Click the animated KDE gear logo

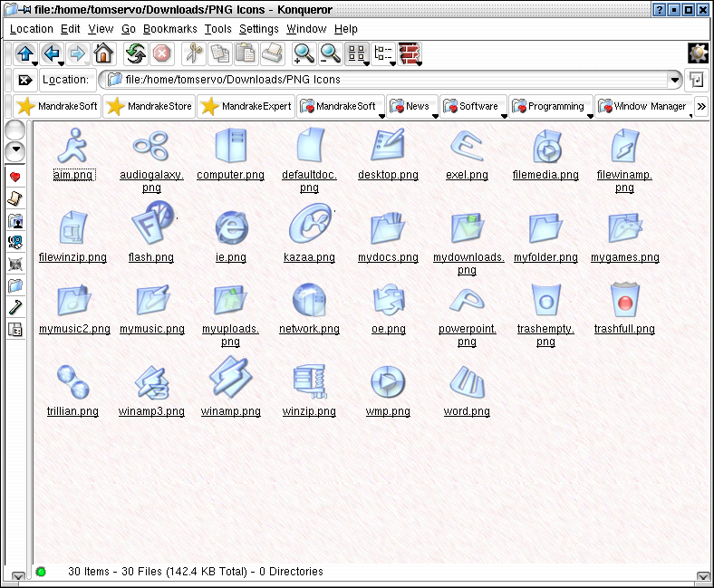698,53
